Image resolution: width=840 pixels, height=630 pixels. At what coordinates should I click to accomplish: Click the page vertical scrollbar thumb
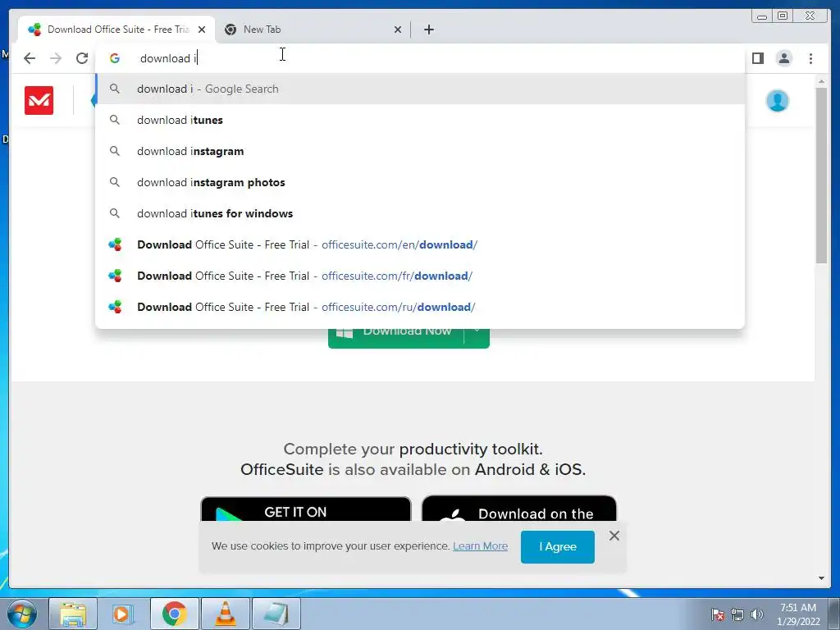point(821,175)
